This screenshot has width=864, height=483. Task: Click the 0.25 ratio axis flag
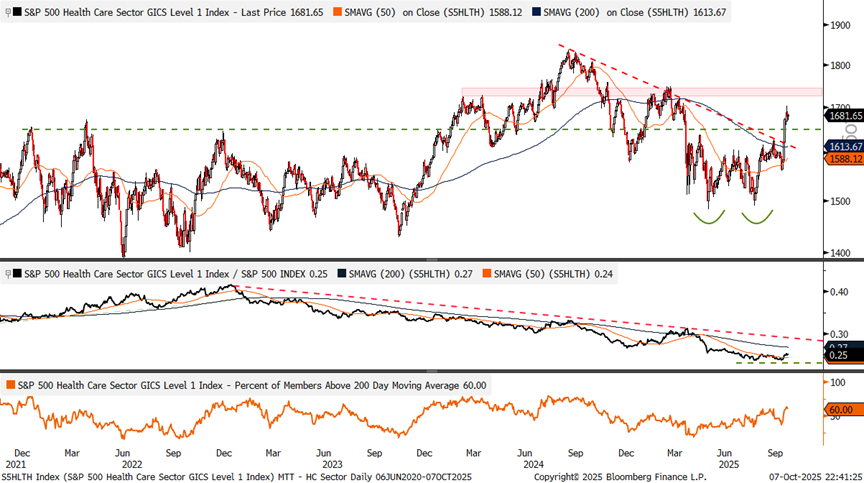844,355
